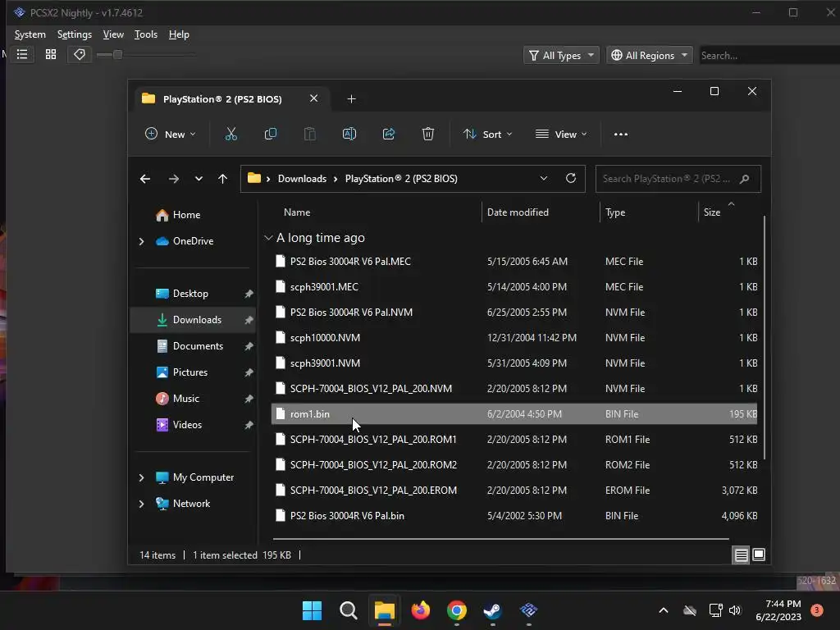This screenshot has height=630, width=840.
Task: Go up one folder level
Action: (223, 179)
